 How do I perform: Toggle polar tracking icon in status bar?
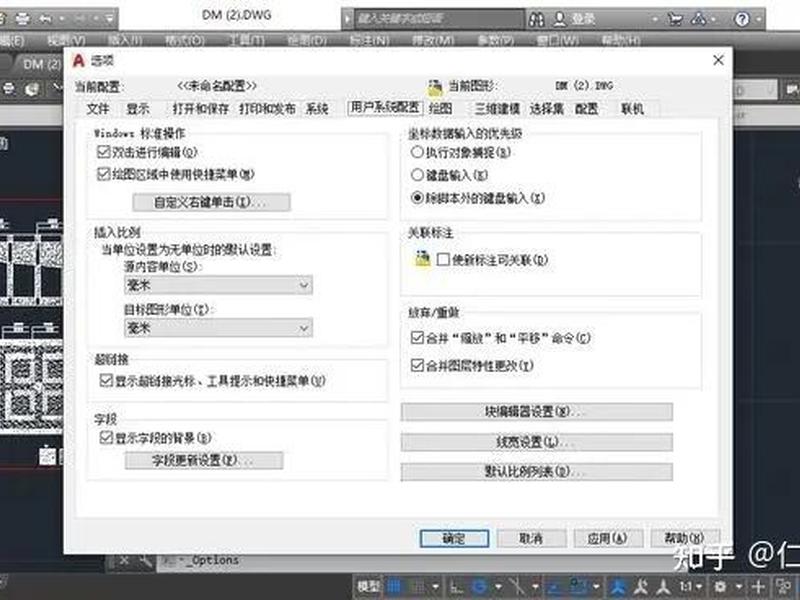click(480, 587)
